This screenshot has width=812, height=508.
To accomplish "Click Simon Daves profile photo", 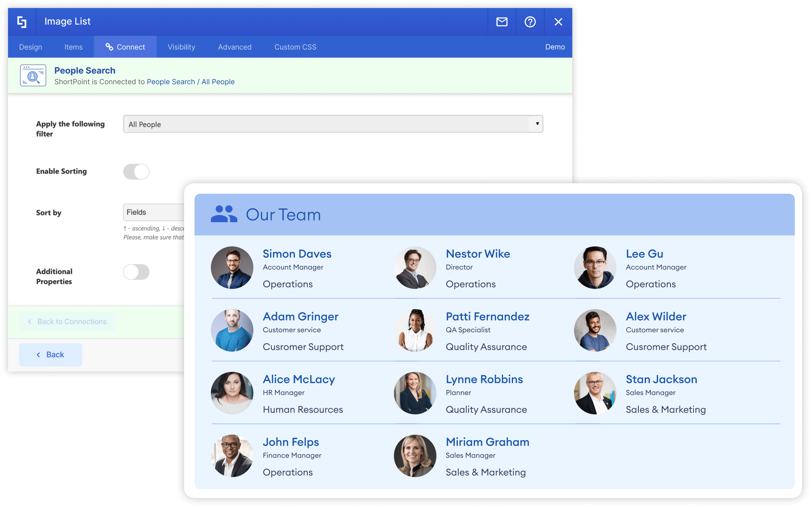I will tap(232, 267).
